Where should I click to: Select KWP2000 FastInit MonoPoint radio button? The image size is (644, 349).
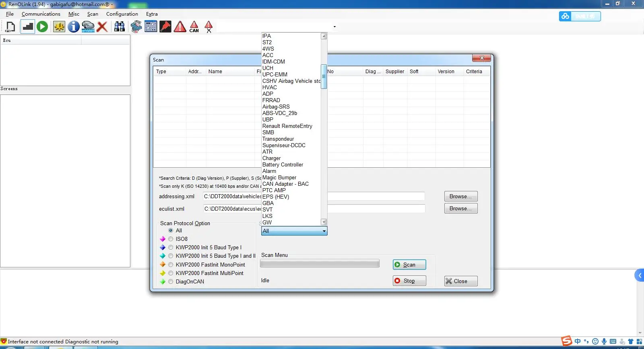171,265
